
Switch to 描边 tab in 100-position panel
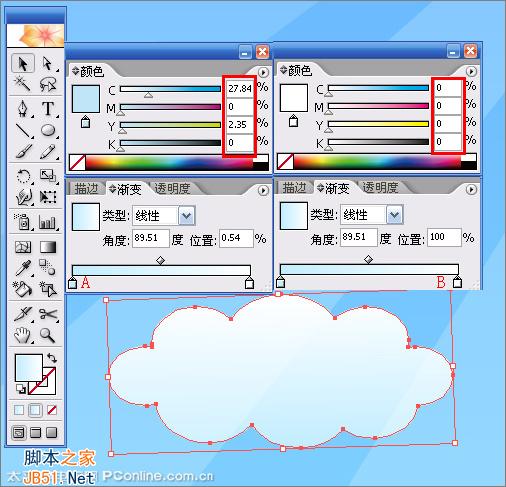pyautogui.click(x=295, y=188)
